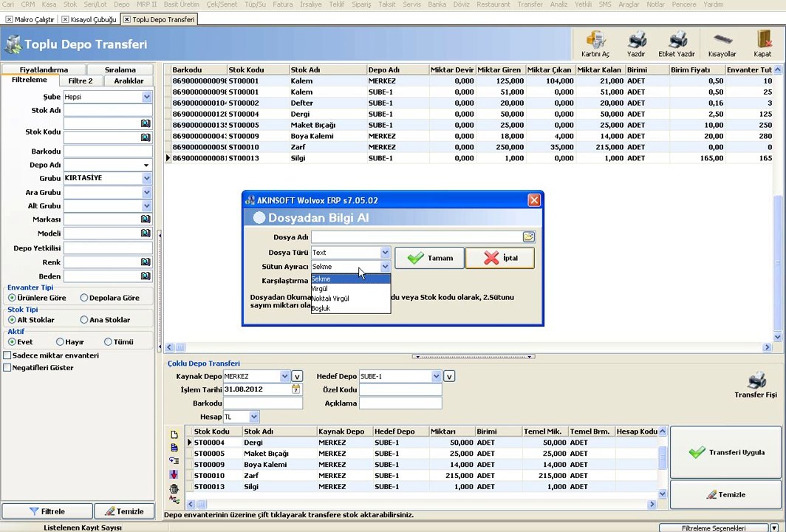
Task: Click the V button next to Hedef Depo
Action: click(448, 376)
